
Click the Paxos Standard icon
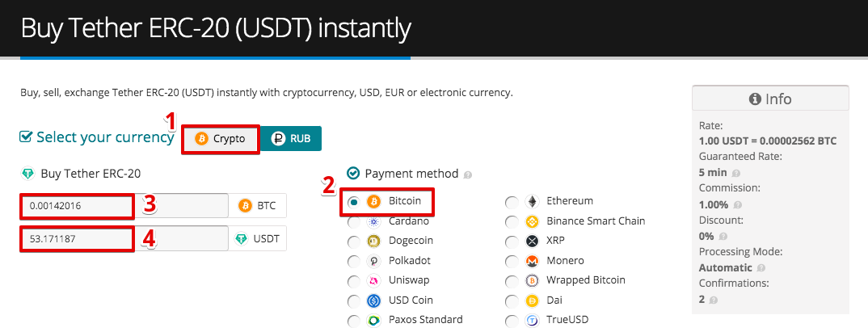click(374, 321)
